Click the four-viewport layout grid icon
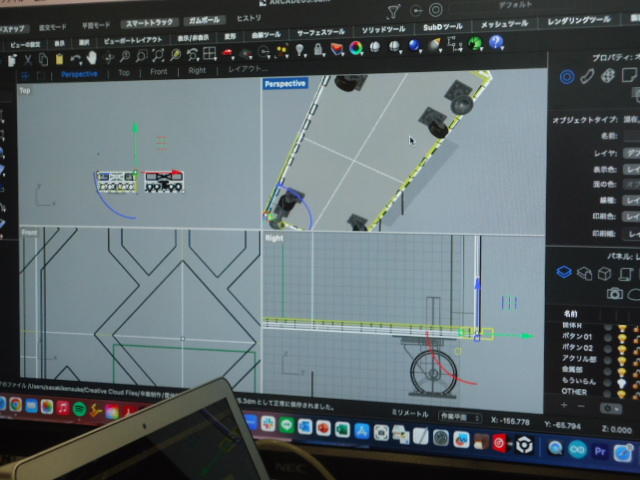The width and height of the screenshot is (640, 480). coord(209,53)
